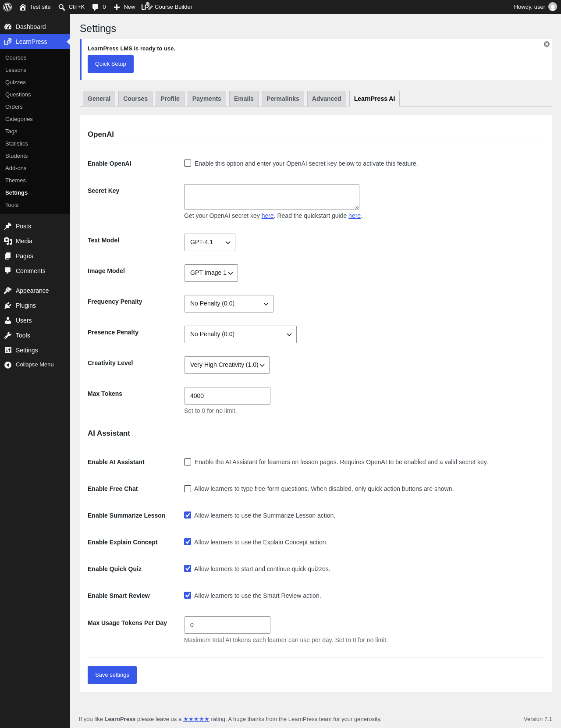Image resolution: width=561 pixels, height=728 pixels.
Task: Open Course Builder from the admin bar
Action: point(167,7)
